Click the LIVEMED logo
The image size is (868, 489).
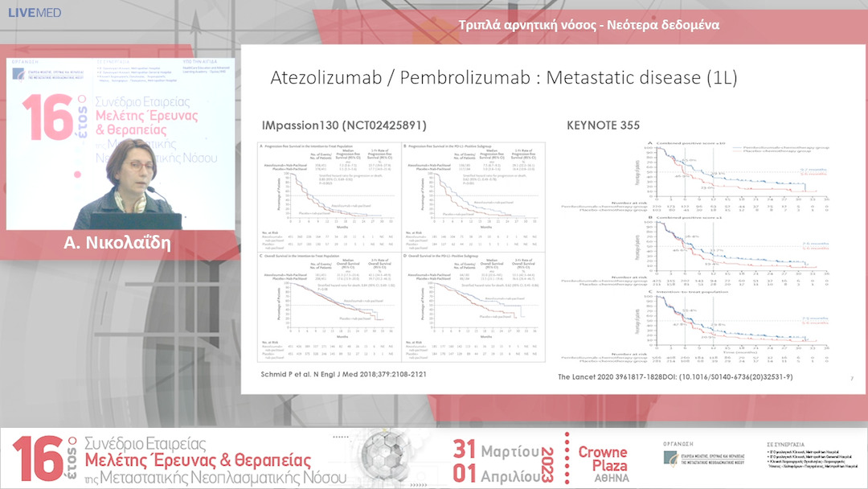[x=34, y=13]
